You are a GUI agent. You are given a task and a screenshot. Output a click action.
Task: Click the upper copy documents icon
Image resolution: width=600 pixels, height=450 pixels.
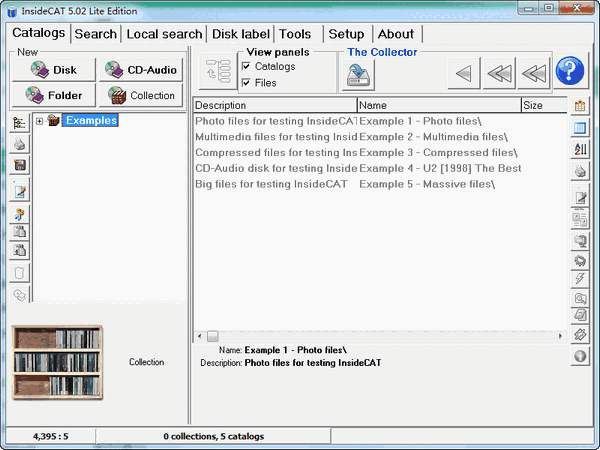(19, 232)
